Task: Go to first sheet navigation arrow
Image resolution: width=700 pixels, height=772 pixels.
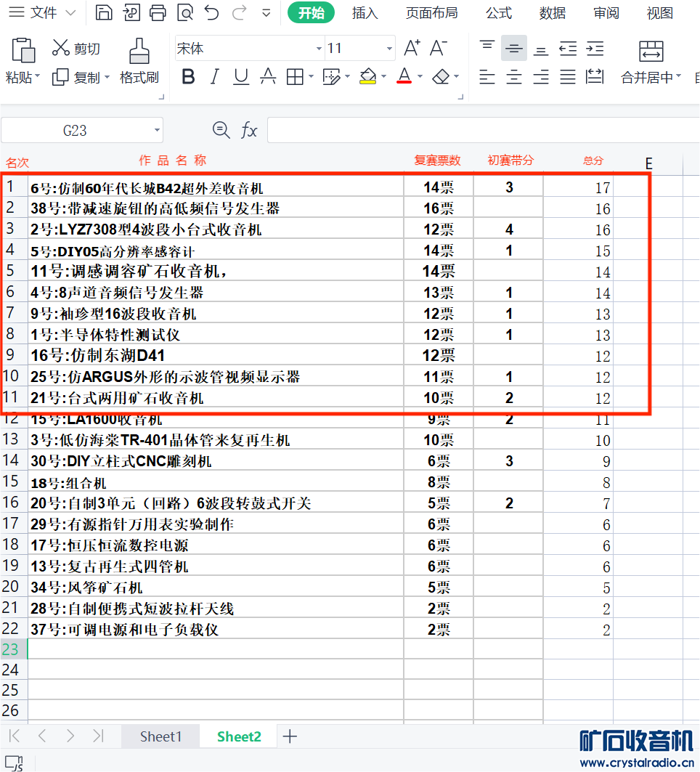Action: [15, 736]
